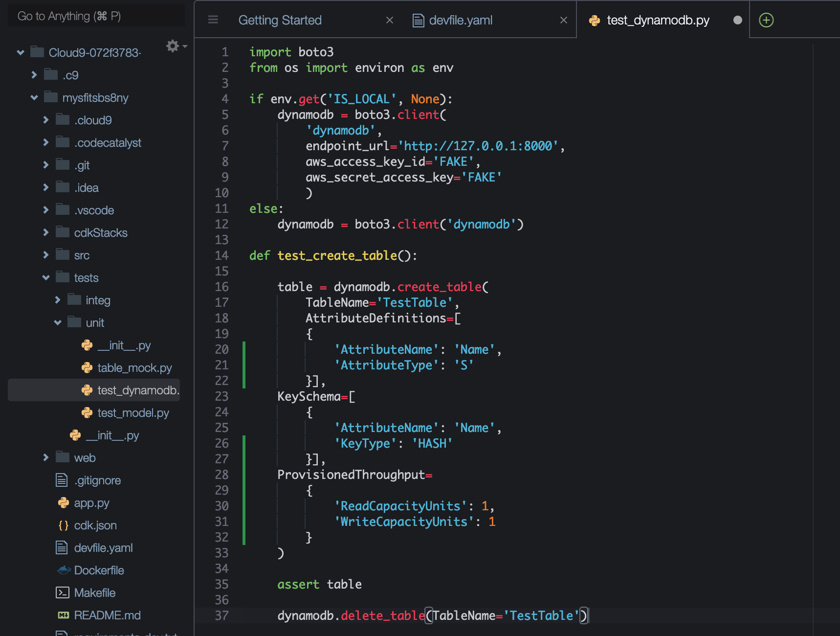Screen dimensions: 840x636
Task: Click the devfile.yaml document icon
Action: click(x=61, y=547)
